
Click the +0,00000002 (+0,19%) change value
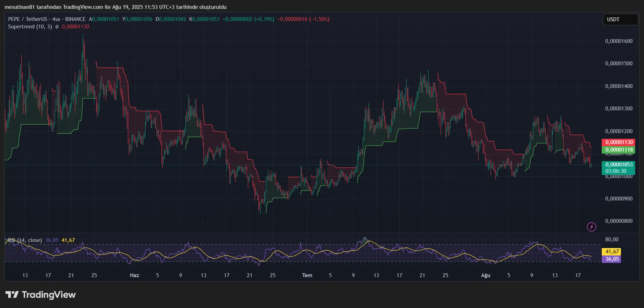(x=249, y=19)
